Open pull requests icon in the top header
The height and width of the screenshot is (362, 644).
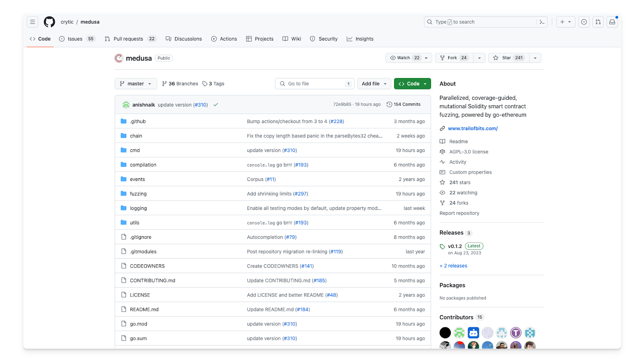point(598,22)
